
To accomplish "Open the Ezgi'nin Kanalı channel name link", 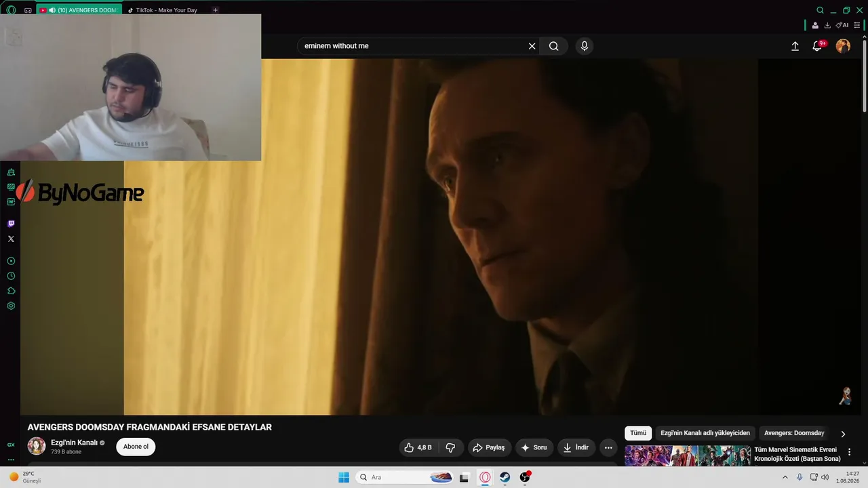I will [74, 443].
